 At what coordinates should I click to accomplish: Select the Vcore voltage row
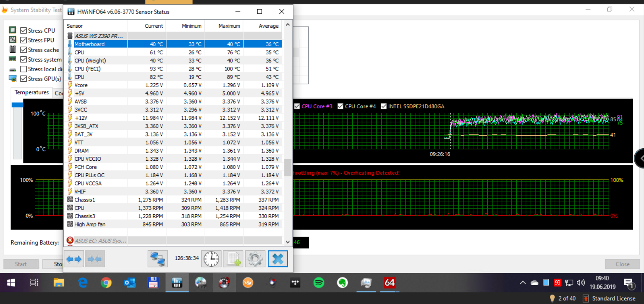pos(174,85)
